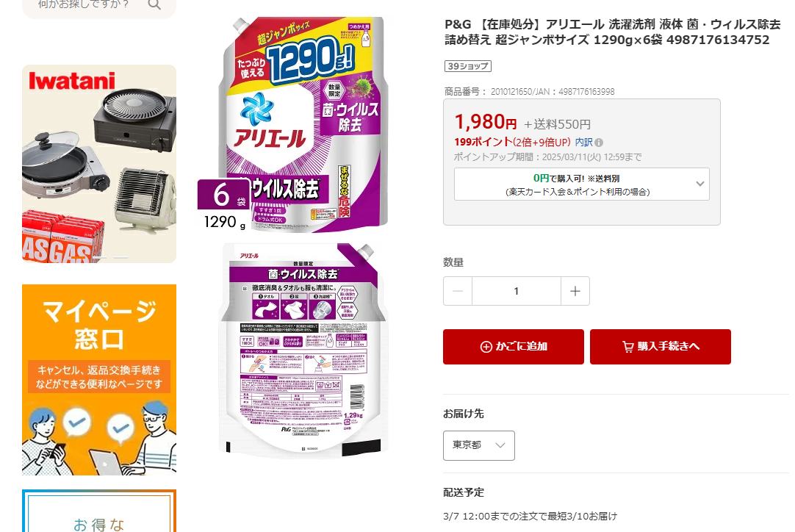795x532 pixels.
Task: Click the search magnifier icon
Action: coord(154,5)
